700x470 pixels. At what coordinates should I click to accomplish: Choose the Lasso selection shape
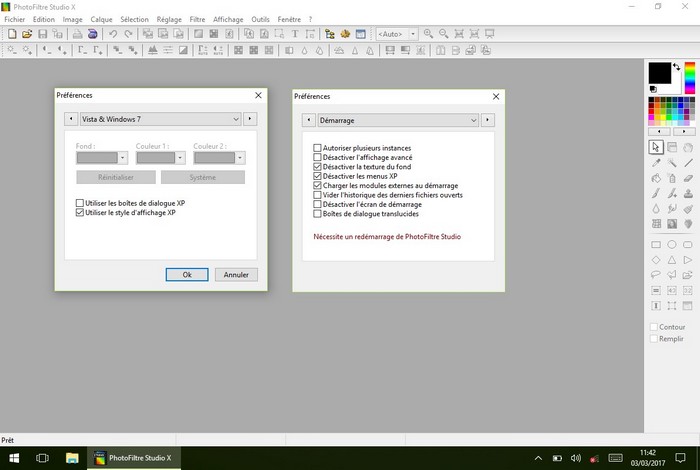(x=656, y=275)
